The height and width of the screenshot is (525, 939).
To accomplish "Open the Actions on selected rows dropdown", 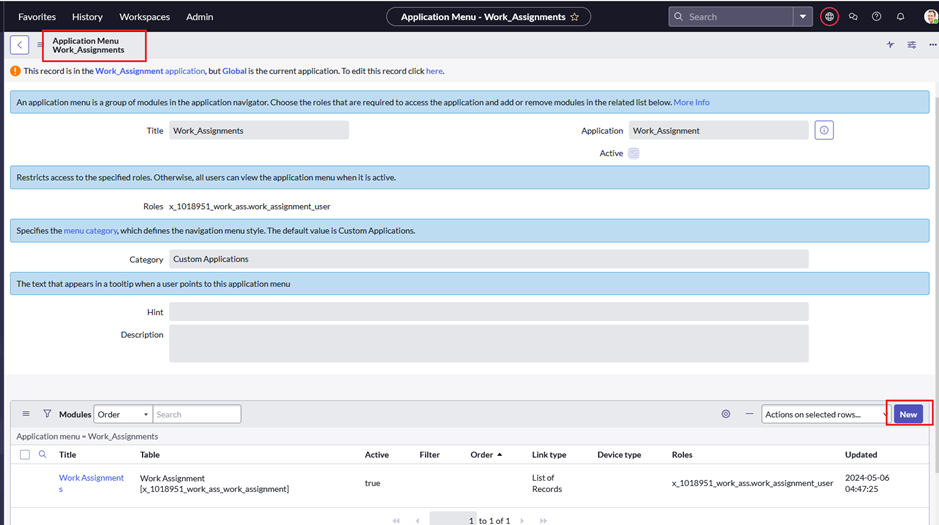I will [825, 414].
